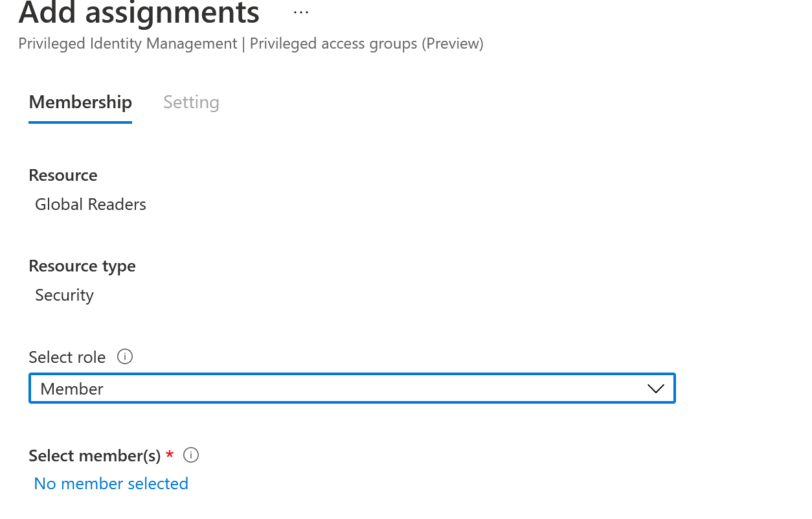Click the red required asterisk marker

click(170, 454)
